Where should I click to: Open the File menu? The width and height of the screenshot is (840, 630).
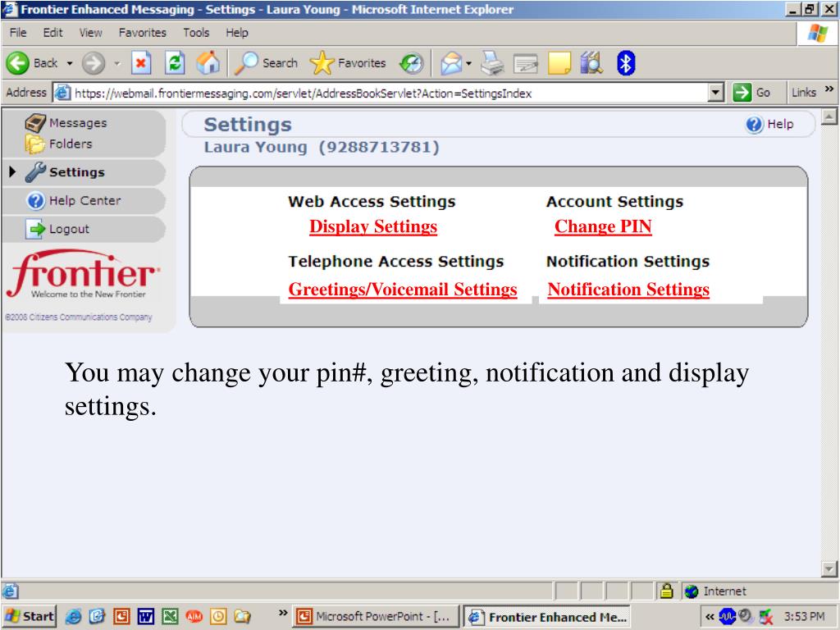pos(18,33)
